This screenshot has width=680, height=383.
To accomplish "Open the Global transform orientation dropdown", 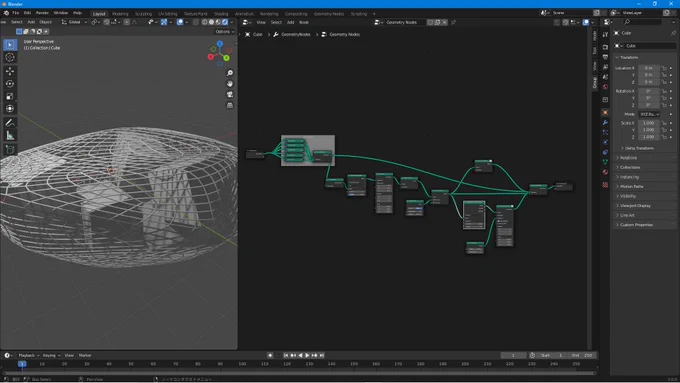I will [x=75, y=22].
